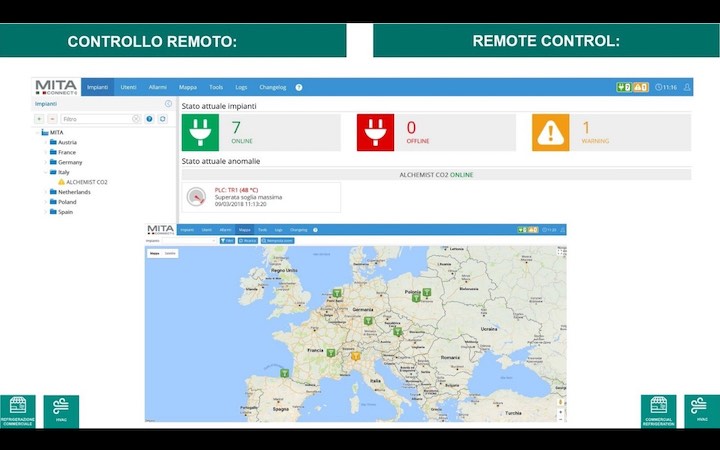The height and width of the screenshot is (450, 720).
Task: Open the Changelog tab in main navbar
Action: point(272,88)
